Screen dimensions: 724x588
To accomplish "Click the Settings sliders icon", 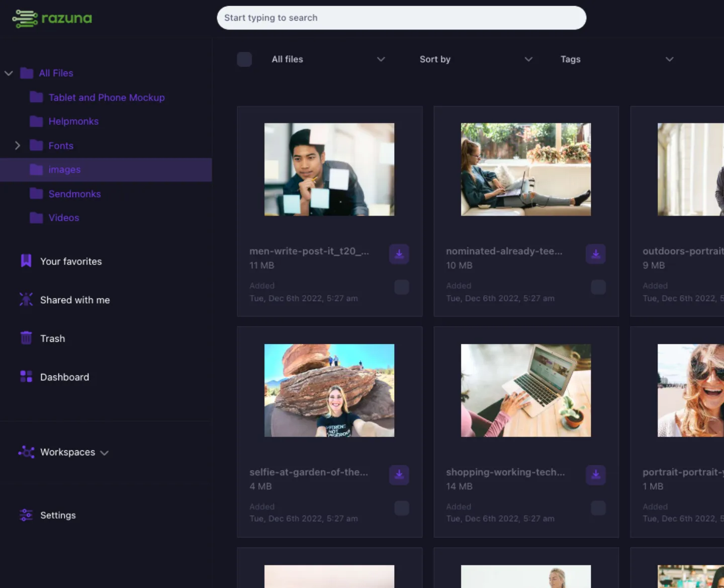I will pyautogui.click(x=26, y=515).
